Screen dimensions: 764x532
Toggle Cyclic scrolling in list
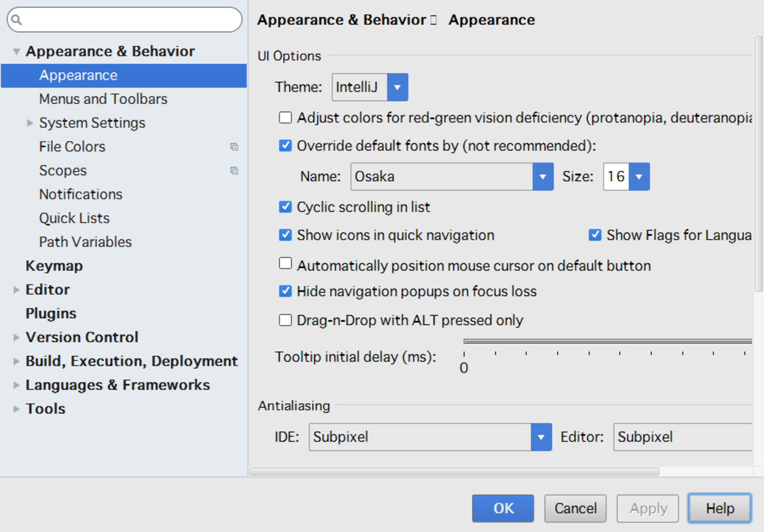[286, 207]
